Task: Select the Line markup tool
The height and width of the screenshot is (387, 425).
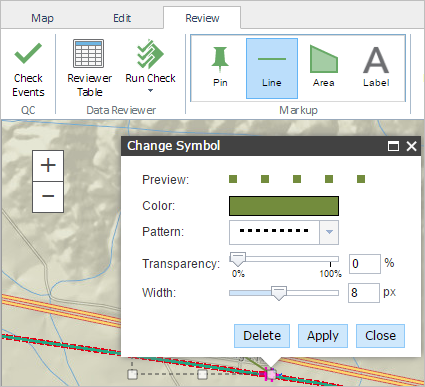Action: click(272, 68)
